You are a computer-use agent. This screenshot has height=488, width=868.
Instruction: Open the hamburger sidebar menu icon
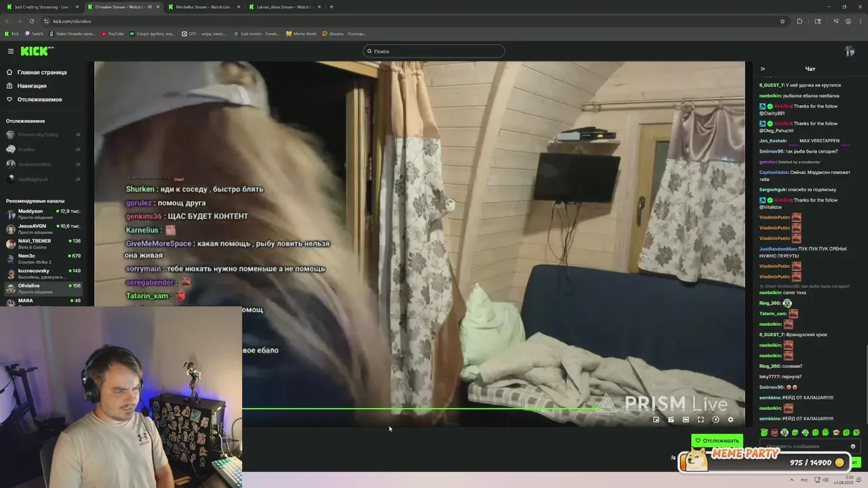pyautogui.click(x=10, y=52)
